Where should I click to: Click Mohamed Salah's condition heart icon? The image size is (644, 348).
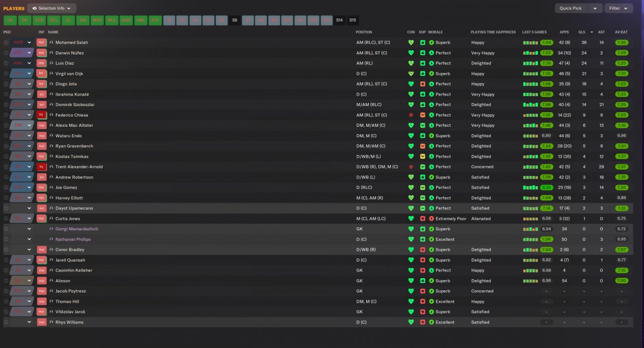[411, 43]
